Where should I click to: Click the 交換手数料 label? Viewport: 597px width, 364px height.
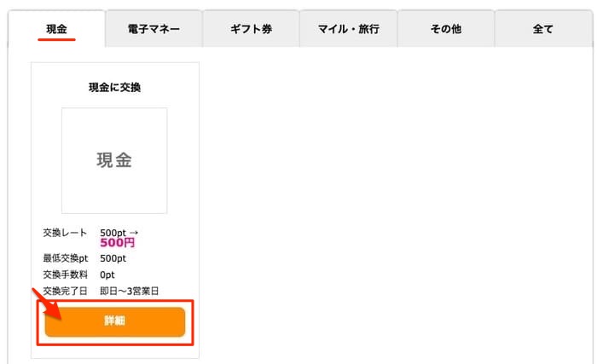pos(65,274)
